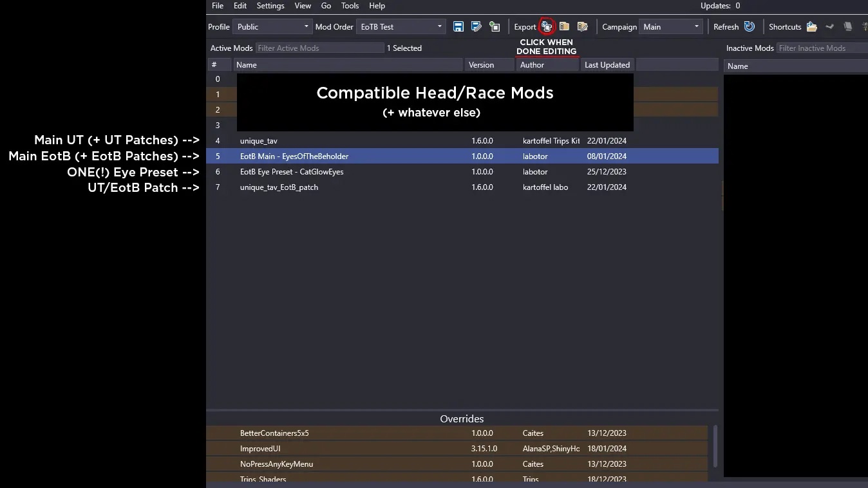Click the Save order as icon

coord(476,26)
